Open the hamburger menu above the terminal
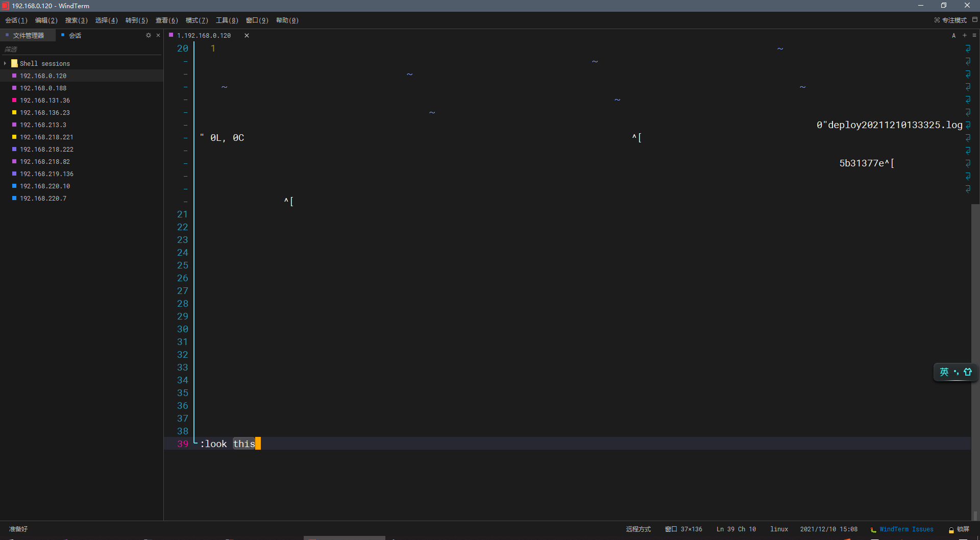The height and width of the screenshot is (540, 980). (975, 35)
